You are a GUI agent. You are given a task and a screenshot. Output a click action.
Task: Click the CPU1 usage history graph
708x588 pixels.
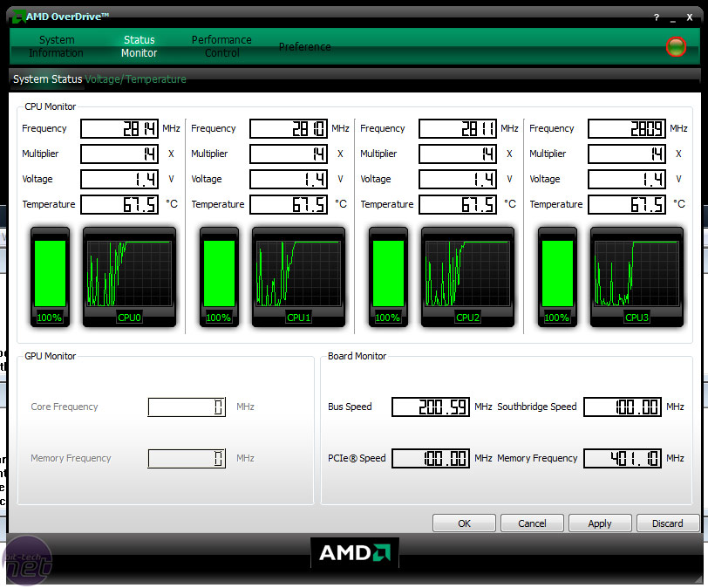[298, 277]
